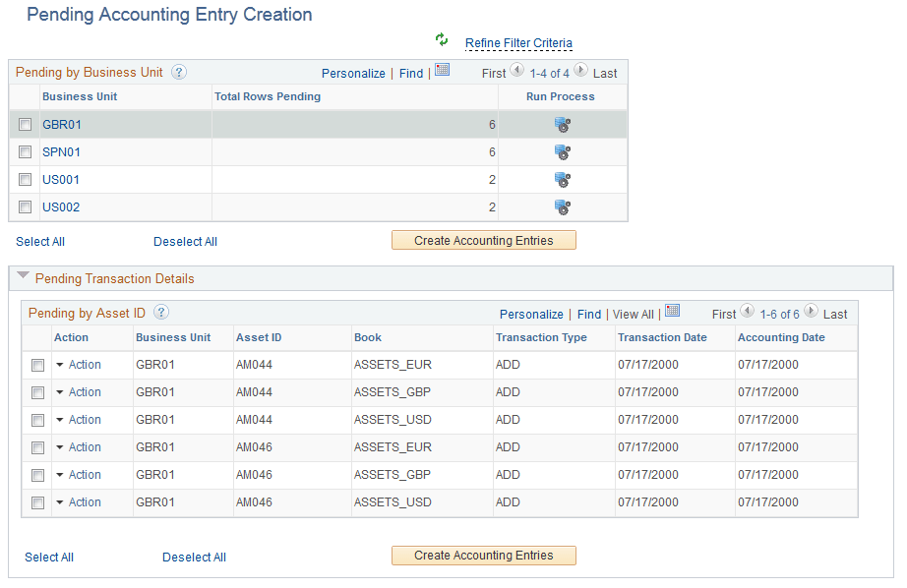Open business unit US001 details

point(60,180)
